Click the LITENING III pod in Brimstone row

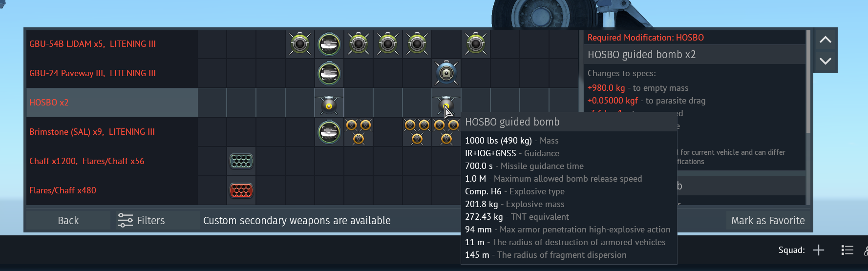329,132
